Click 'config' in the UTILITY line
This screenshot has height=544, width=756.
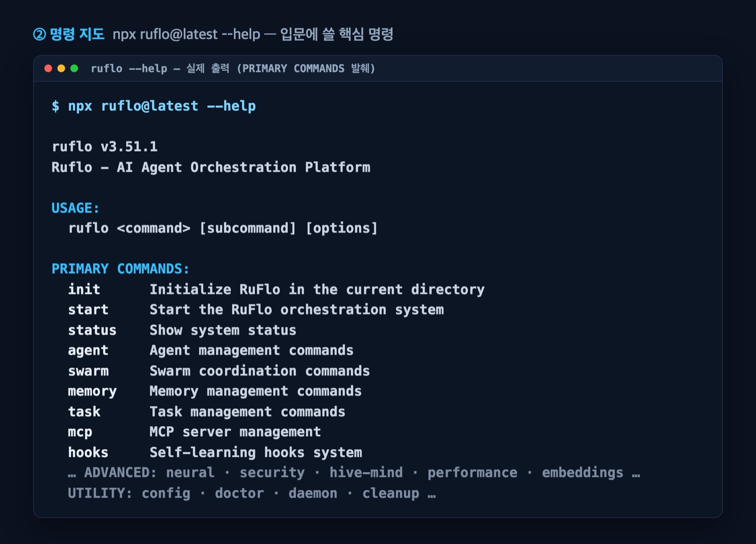(166, 493)
